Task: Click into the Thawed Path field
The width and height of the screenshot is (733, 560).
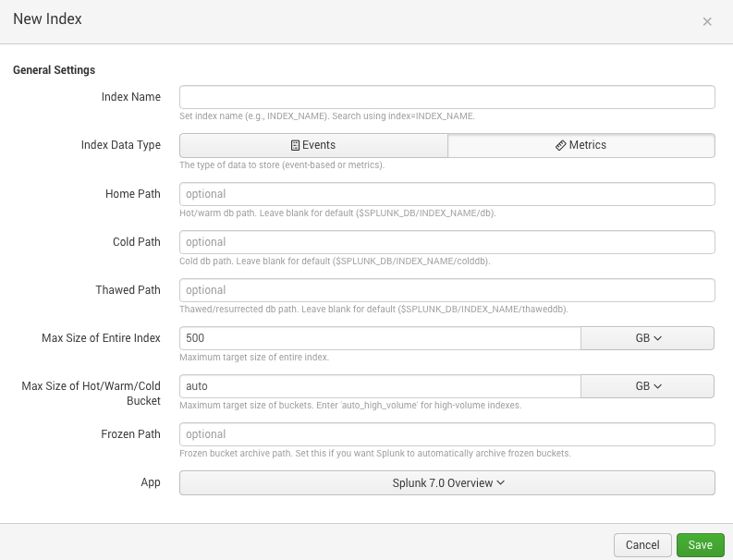Action: [446, 290]
